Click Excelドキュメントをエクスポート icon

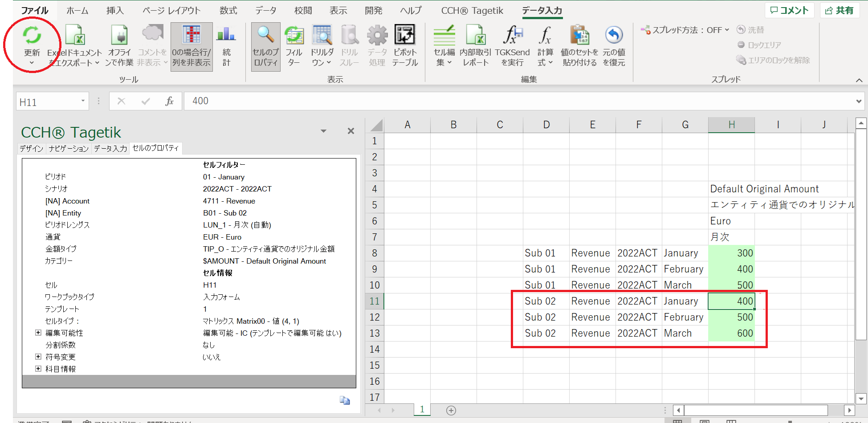(75, 36)
